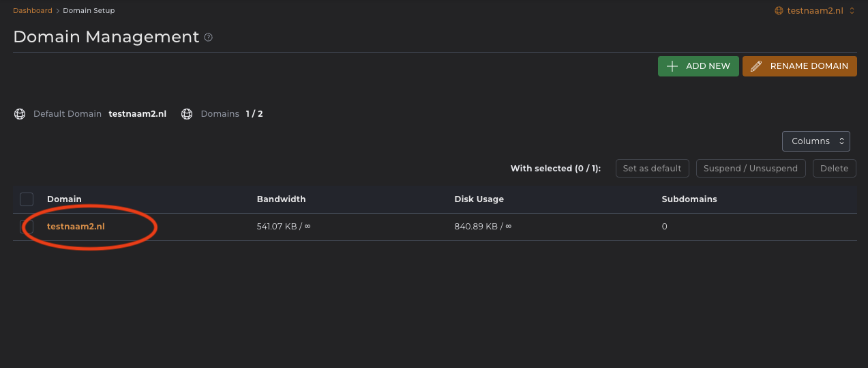
Task: Select the testnaam2.nl row checkbox
Action: click(x=27, y=227)
